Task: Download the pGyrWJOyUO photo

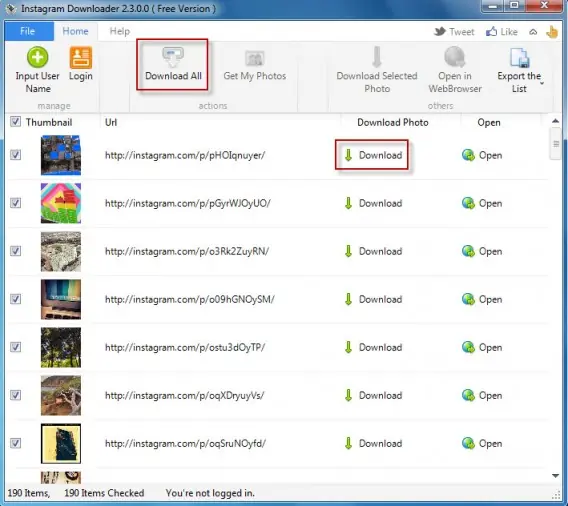Action: point(373,203)
